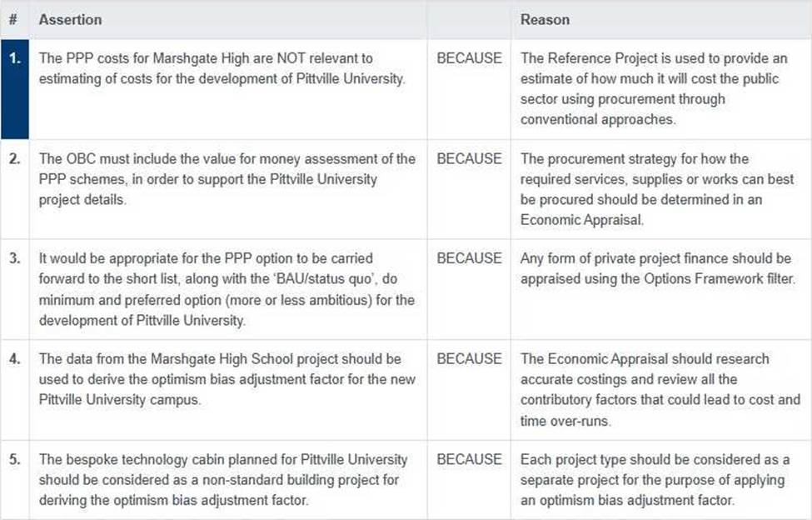The image size is (812, 520).
Task: Click the highlighted row number 1 cell
Action: [14, 88]
